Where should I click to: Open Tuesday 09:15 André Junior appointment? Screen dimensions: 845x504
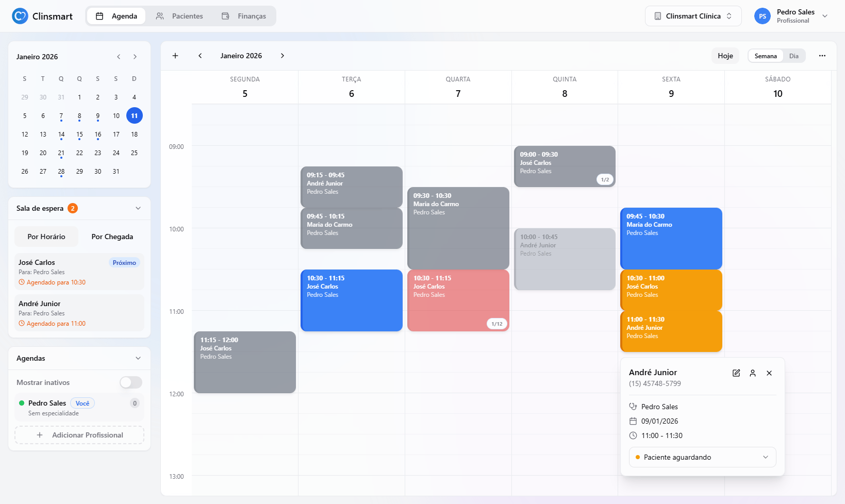[x=352, y=187]
